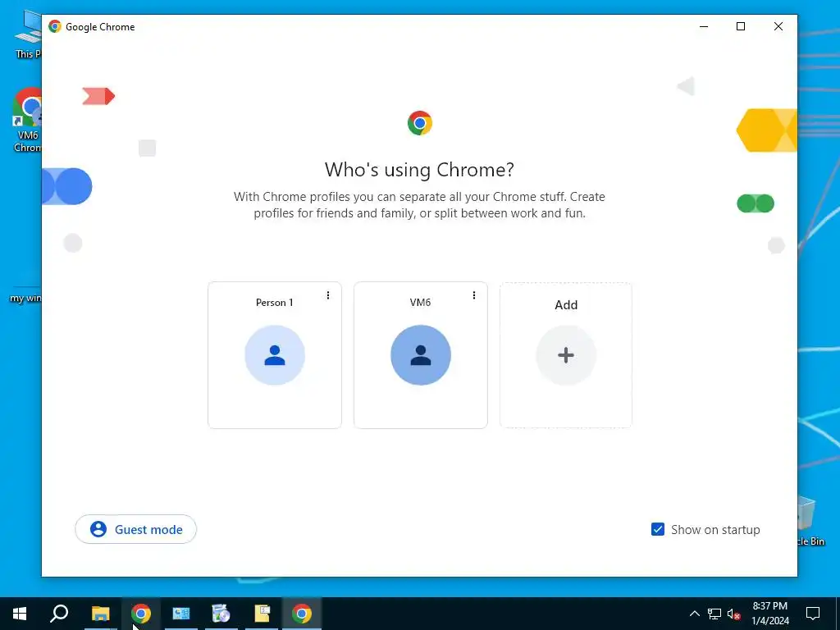Click the "Who's using Chrome?" heading
Image resolution: width=840 pixels, height=630 pixels.
pos(419,170)
